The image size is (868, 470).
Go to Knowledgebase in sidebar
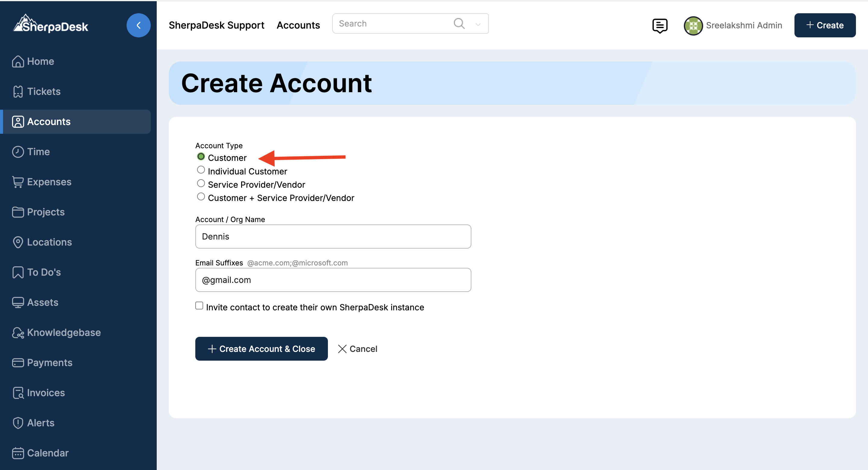pos(63,332)
